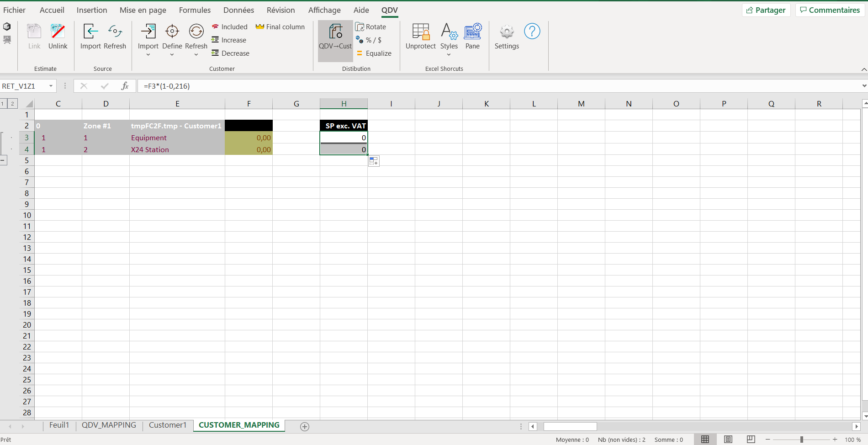
Task: Click the Equalize icon
Action: 360,53
